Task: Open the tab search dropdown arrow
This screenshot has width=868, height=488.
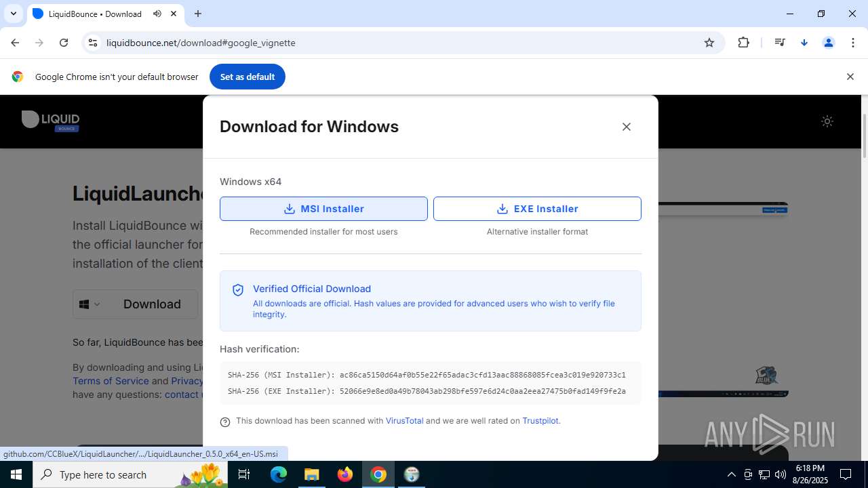Action: click(13, 14)
